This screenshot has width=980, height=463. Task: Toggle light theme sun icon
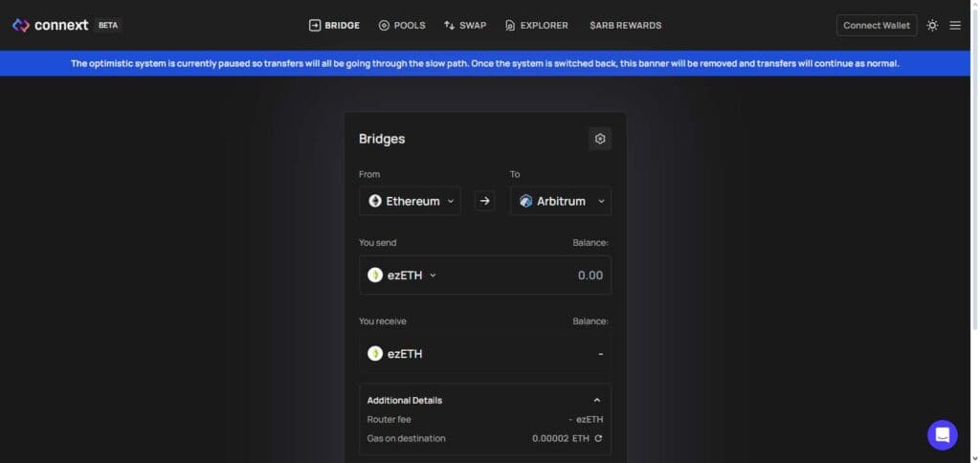click(x=932, y=26)
